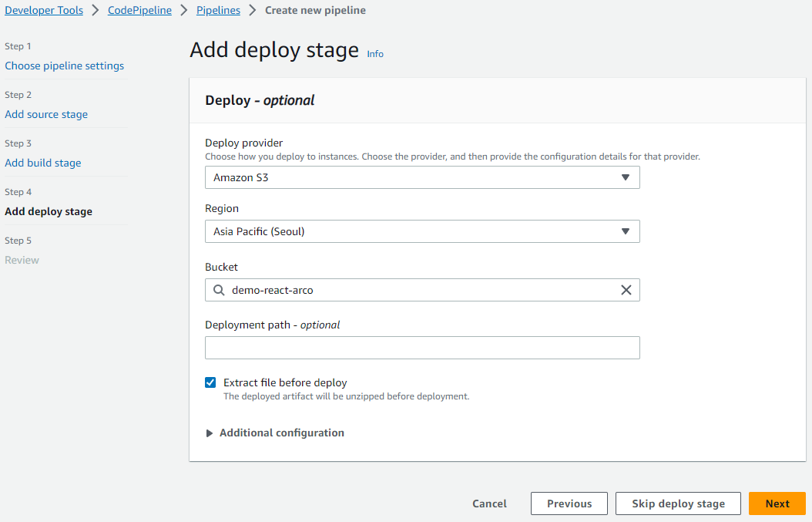Cancel pipeline creation
Screen dimensions: 812x522
tap(489, 503)
